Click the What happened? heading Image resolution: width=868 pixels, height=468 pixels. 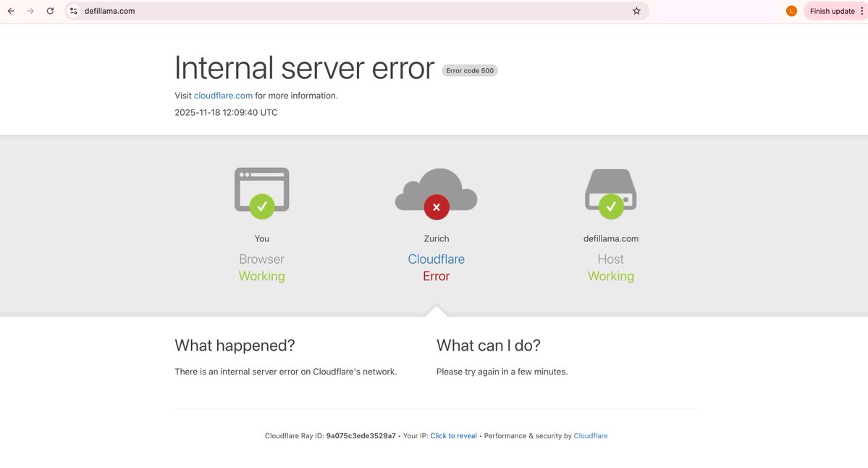pyautogui.click(x=235, y=346)
